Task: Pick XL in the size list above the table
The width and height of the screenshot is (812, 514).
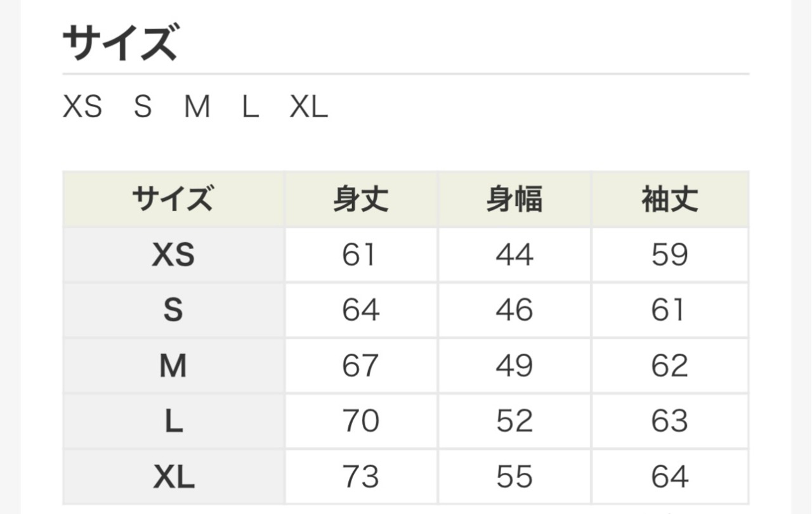Action: click(x=309, y=108)
